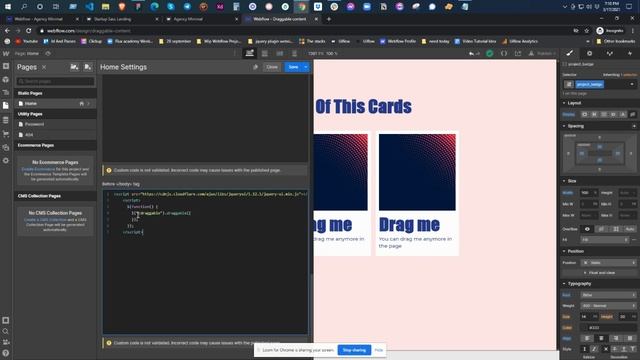Image resolution: width=640 pixels, height=360 pixels.
Task: Select the tablet breakpoint icon
Action: coord(264,53)
